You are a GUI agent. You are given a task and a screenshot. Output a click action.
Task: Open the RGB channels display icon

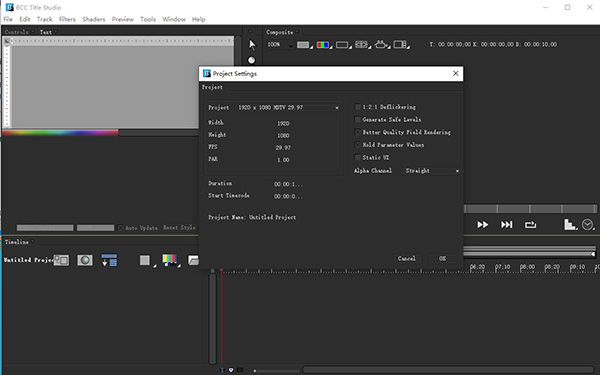tap(323, 45)
